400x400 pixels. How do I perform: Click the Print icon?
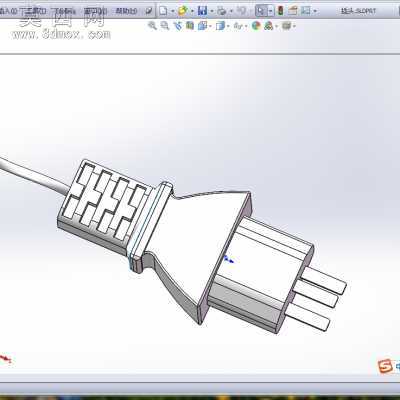[221, 11]
